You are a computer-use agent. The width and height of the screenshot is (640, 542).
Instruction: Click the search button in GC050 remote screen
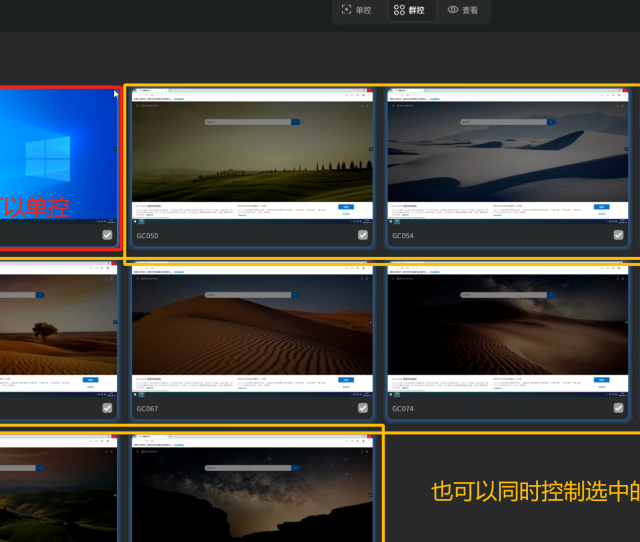[296, 122]
